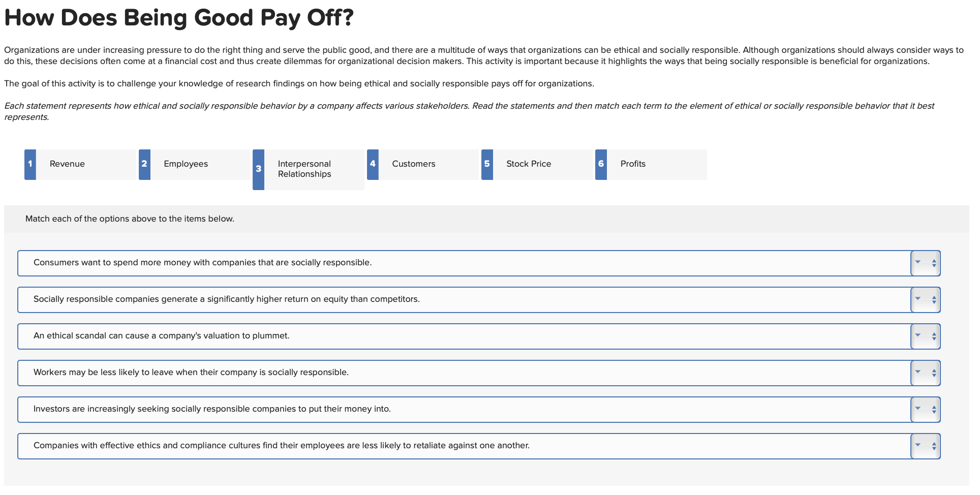Open the dropdown for the consumers spending statement
The image size is (980, 495).
point(918,263)
